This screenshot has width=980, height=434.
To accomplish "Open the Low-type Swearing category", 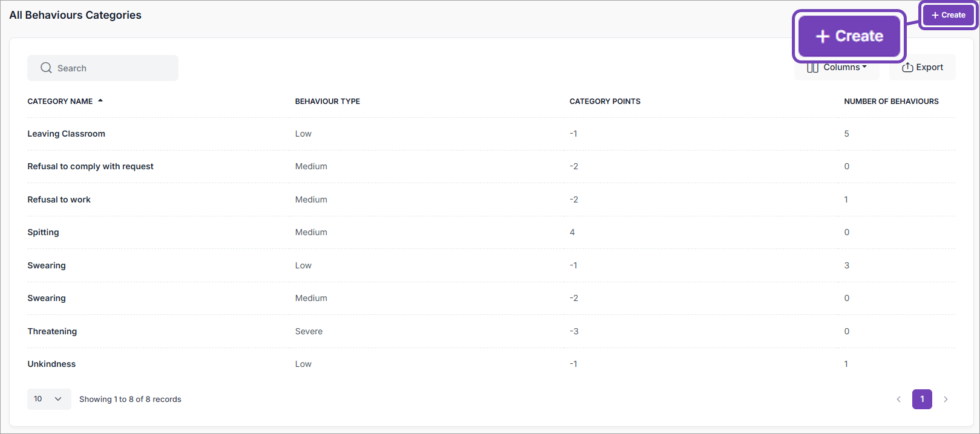I will pos(47,265).
